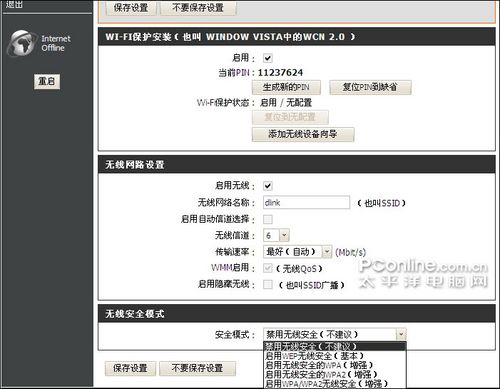Click the 启用 / 无配置 status text
The image size is (500, 389).
(286, 103)
